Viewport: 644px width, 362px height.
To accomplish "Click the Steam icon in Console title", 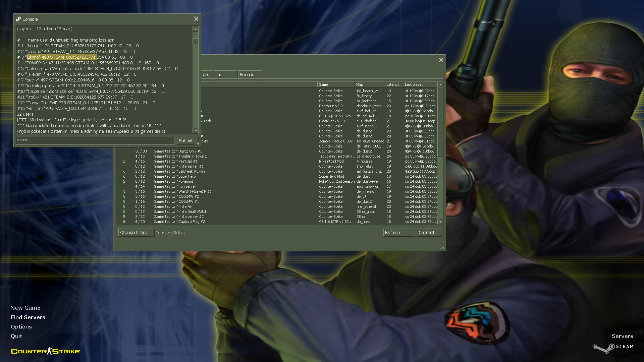I will [x=18, y=19].
